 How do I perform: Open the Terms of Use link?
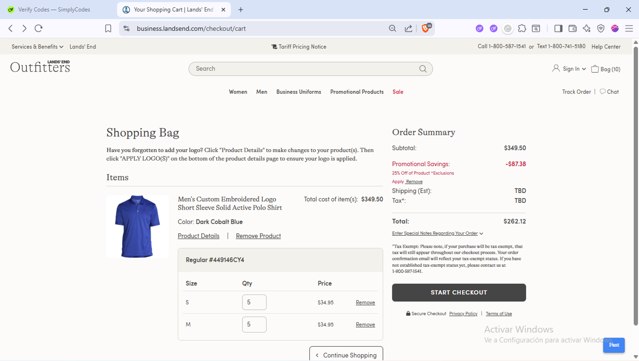[499, 314]
